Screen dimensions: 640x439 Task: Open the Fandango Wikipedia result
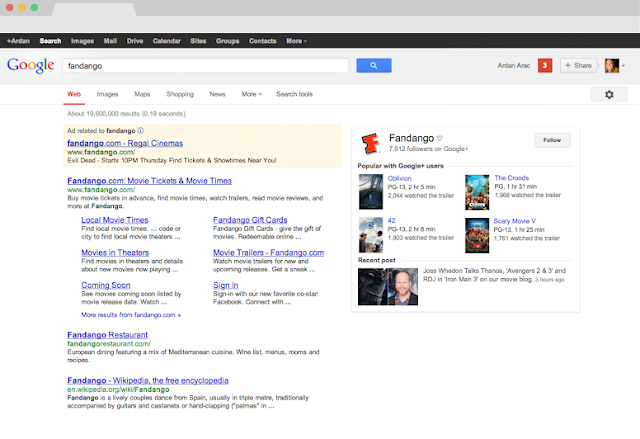tap(148, 381)
